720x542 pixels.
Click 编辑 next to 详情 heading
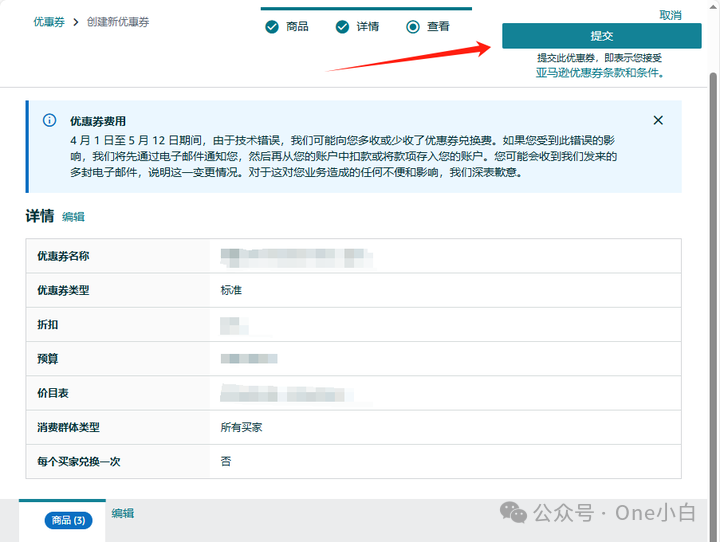point(73,217)
